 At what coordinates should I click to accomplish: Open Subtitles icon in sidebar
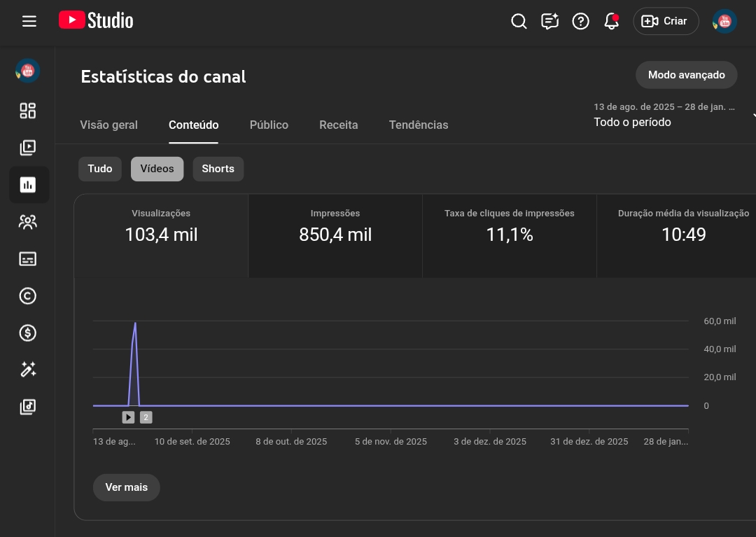pos(28,259)
